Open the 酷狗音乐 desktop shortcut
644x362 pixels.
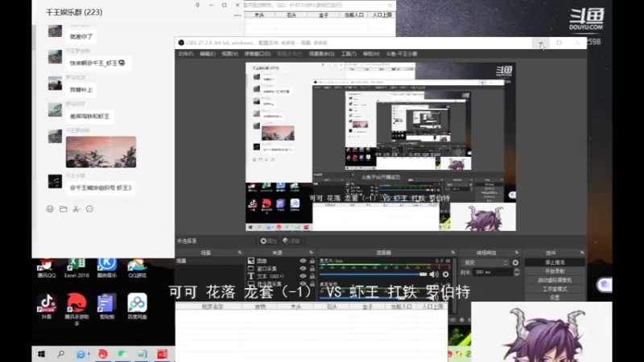(x=107, y=269)
